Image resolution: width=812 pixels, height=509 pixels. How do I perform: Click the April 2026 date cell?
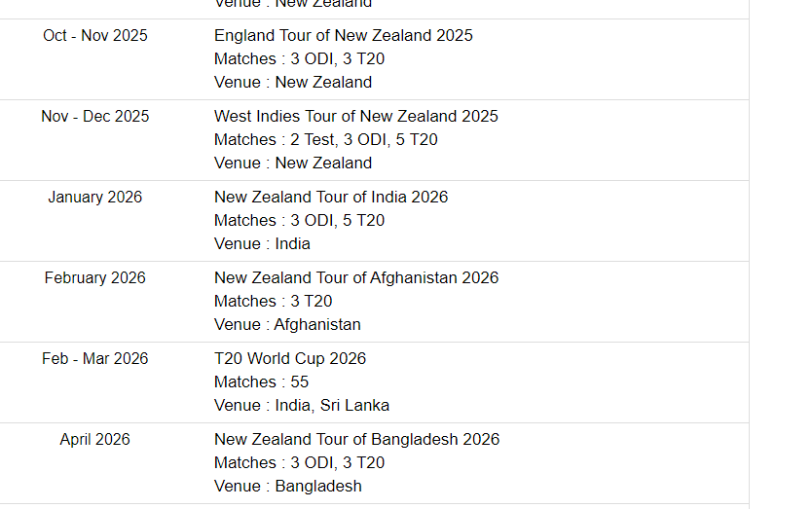95,440
